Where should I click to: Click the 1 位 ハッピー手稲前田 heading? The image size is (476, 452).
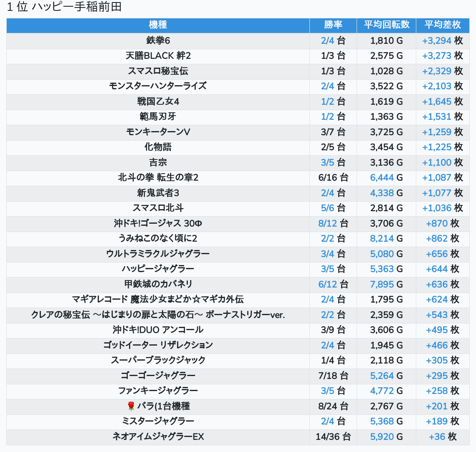[64, 7]
